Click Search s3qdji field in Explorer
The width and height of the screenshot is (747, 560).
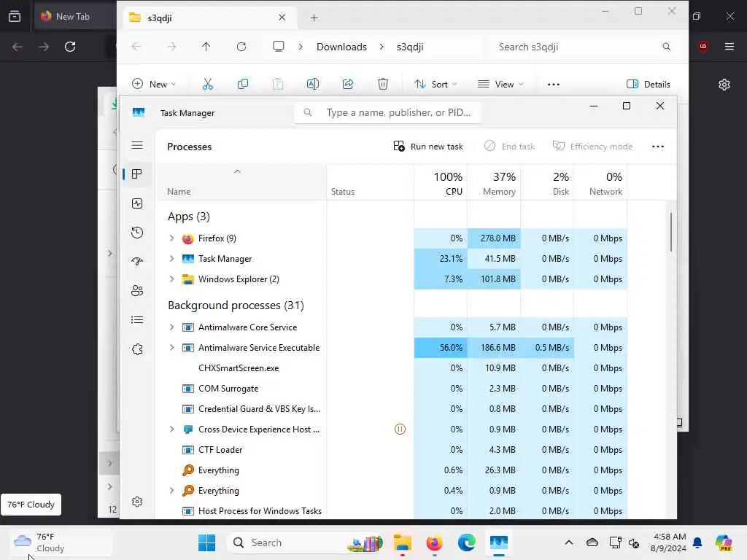(584, 47)
